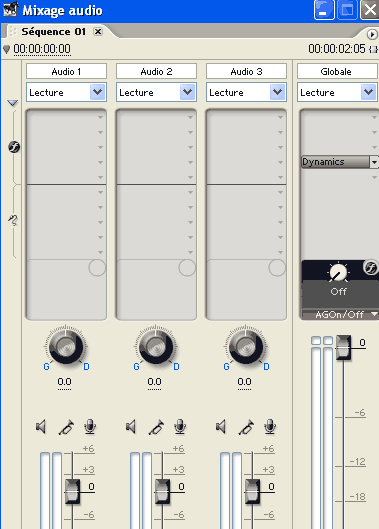Click Audio 1 empty send control knob circle
Image resolution: width=379 pixels, height=529 pixels.
click(x=97, y=268)
